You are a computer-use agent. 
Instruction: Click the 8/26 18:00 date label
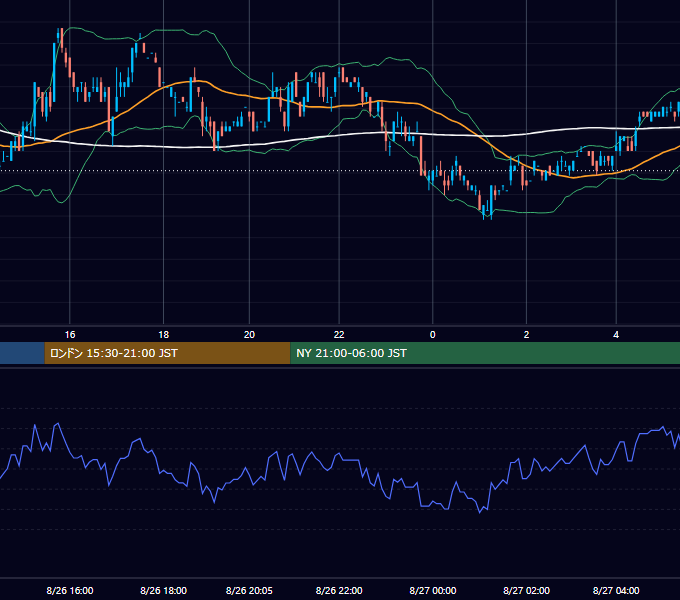pos(163,591)
